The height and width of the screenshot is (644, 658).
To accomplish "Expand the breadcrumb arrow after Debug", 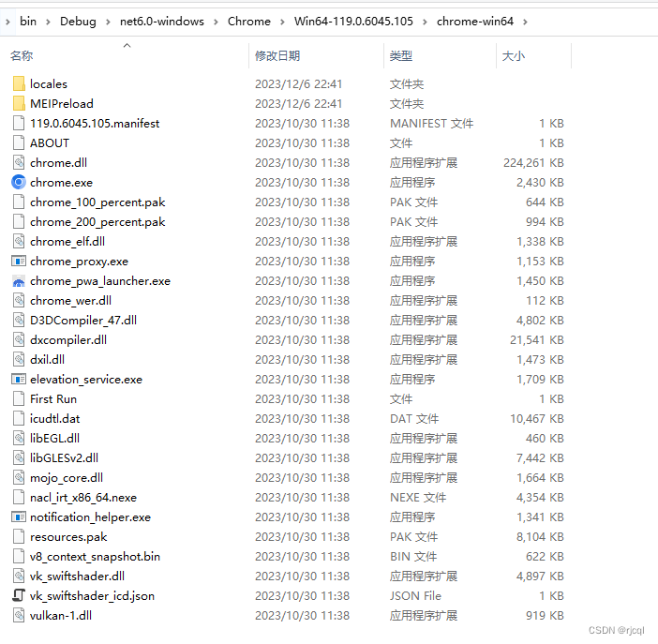I will pyautogui.click(x=109, y=22).
